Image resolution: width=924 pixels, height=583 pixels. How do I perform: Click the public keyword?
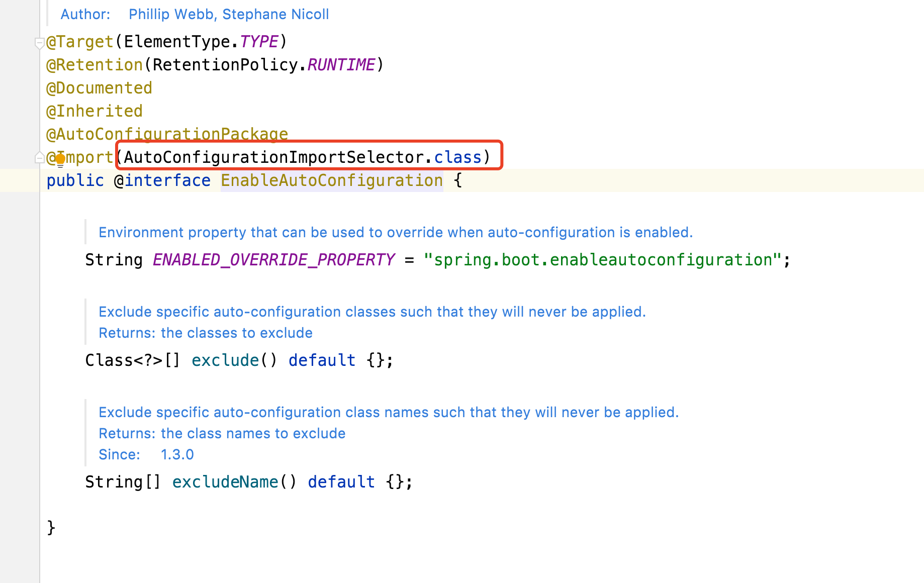(x=75, y=180)
